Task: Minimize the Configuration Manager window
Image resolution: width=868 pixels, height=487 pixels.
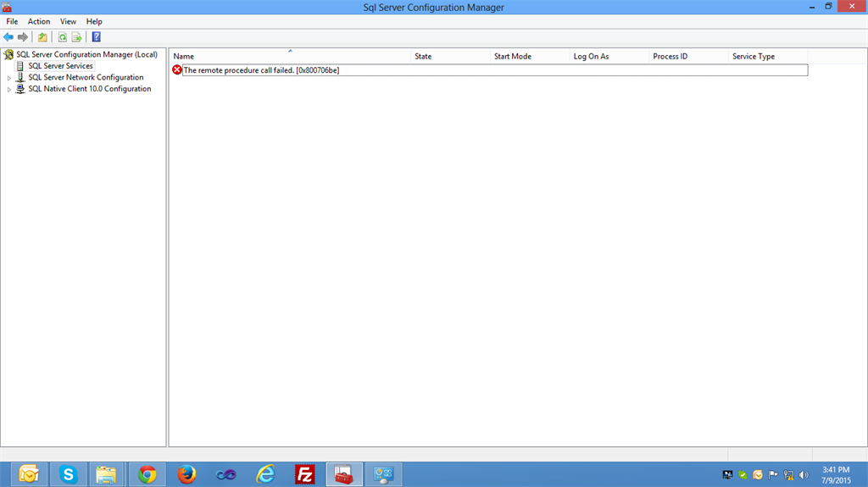Action: coord(811,7)
